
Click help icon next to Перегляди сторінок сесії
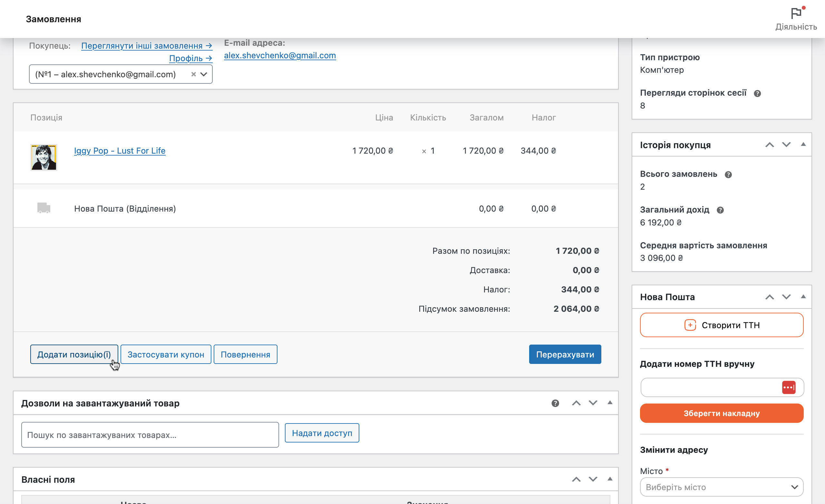coord(757,94)
